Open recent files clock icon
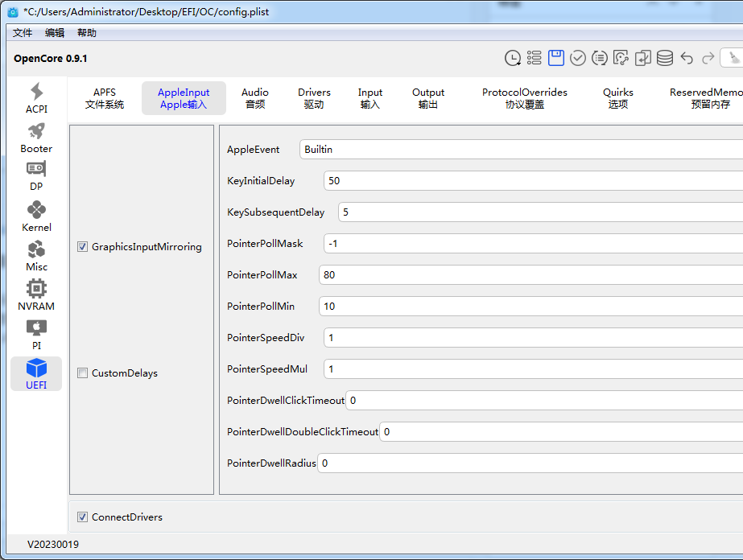The width and height of the screenshot is (743, 560). (513, 58)
